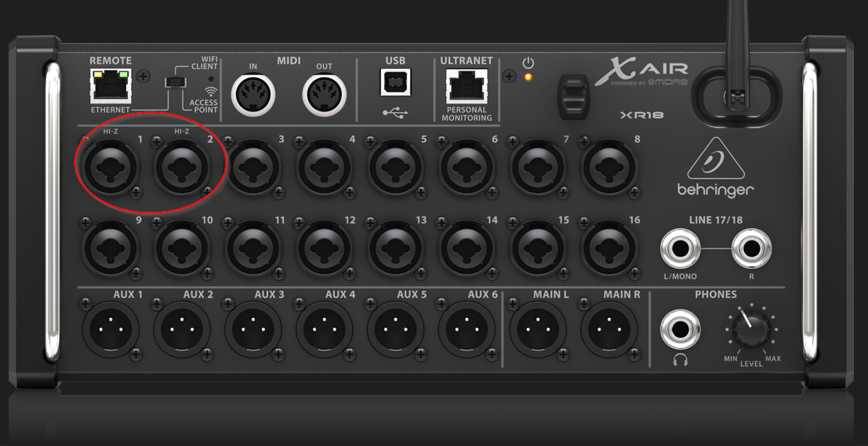Screen dimensions: 868x446
Task: Select combo input jack 14
Action: (466, 248)
